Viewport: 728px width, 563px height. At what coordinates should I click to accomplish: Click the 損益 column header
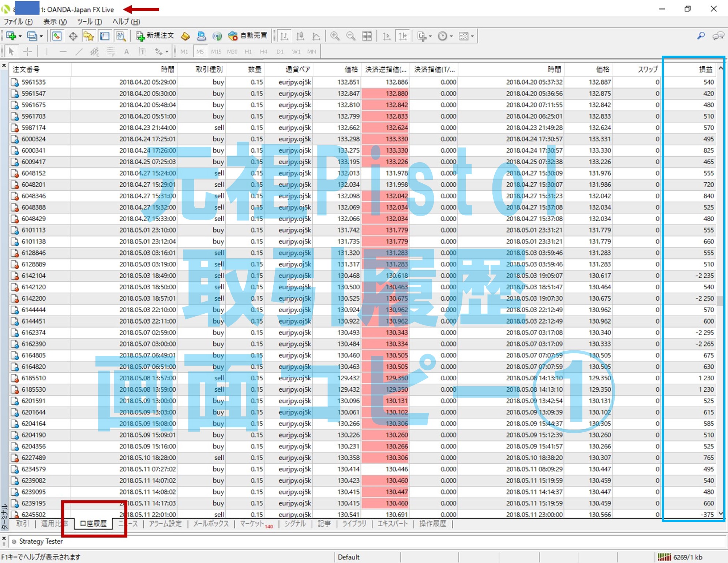[705, 69]
